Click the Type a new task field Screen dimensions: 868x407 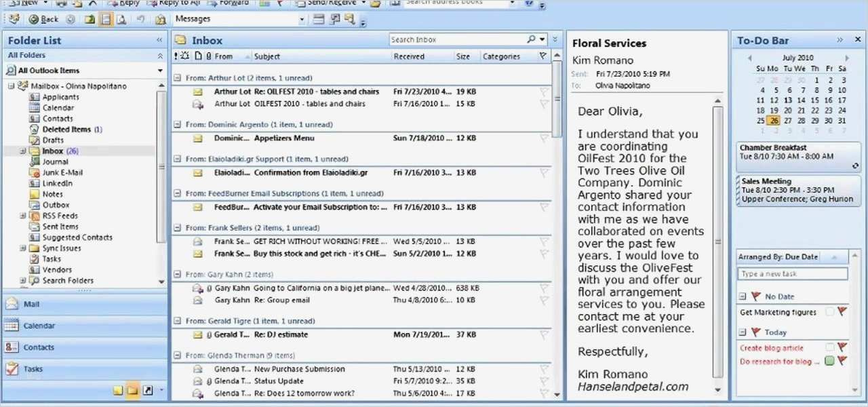click(793, 274)
